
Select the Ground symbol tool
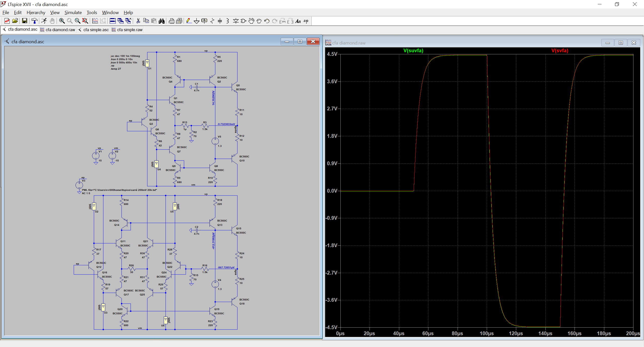pos(197,21)
